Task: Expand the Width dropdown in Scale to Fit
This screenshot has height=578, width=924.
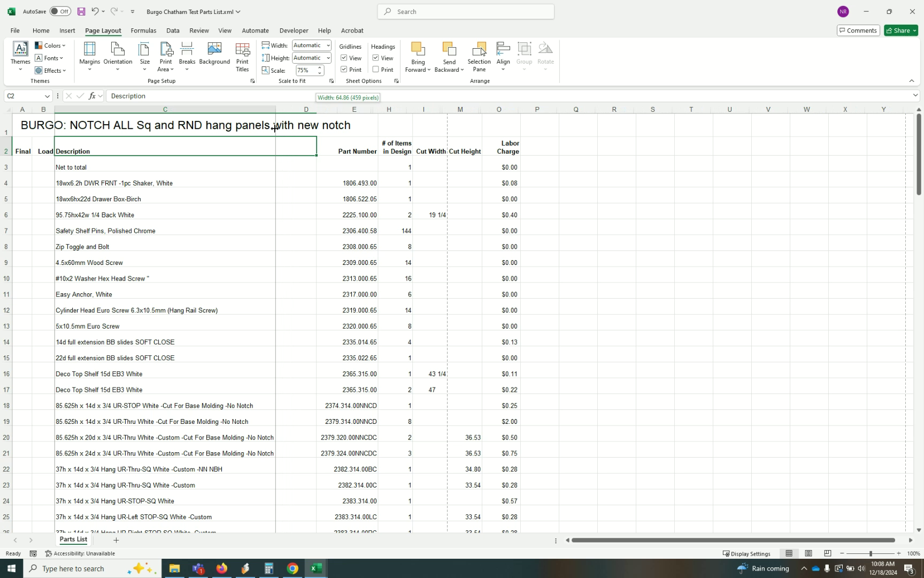Action: click(328, 45)
